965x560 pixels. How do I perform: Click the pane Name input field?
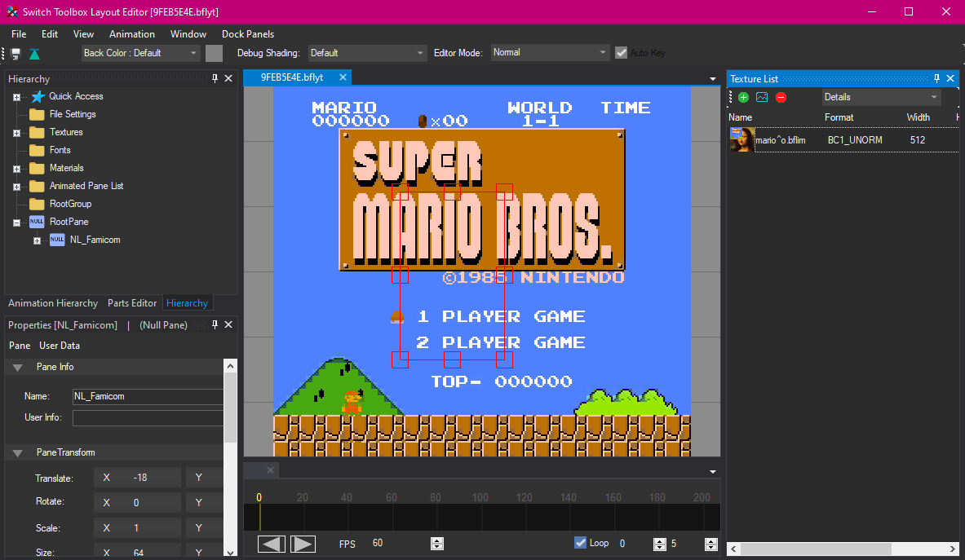click(x=148, y=396)
